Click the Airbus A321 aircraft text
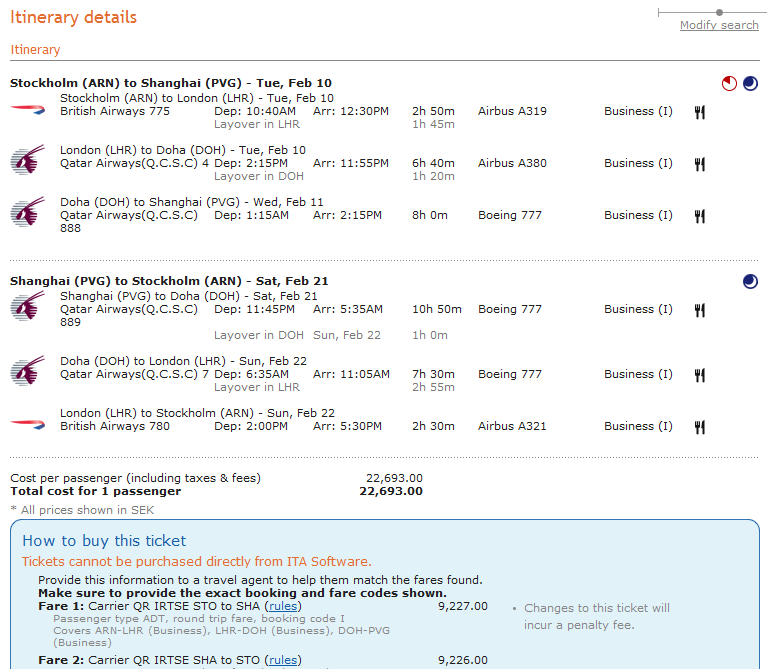Image resolution: width=767 pixels, height=669 pixels. point(512,426)
